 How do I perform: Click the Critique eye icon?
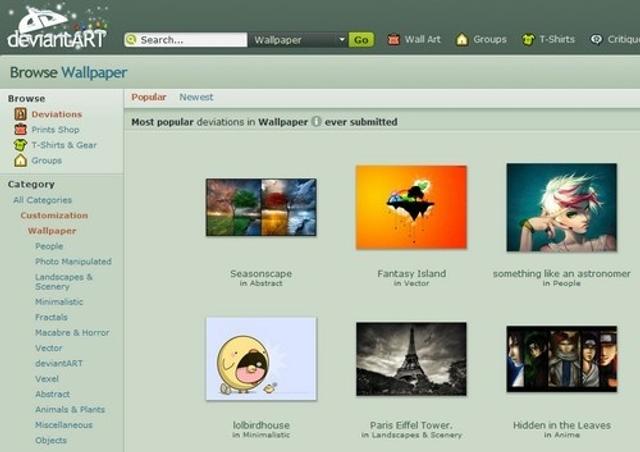click(x=597, y=40)
